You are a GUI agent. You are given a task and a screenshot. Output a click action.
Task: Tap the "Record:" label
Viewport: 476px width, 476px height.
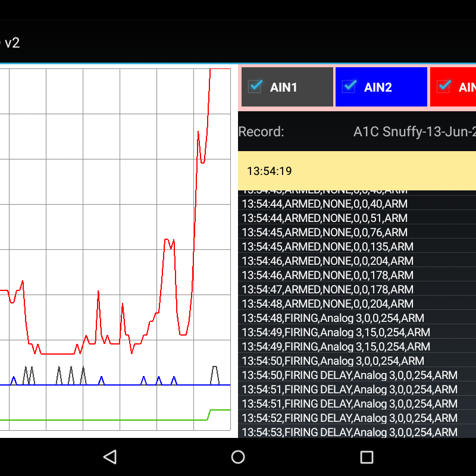pos(261,131)
